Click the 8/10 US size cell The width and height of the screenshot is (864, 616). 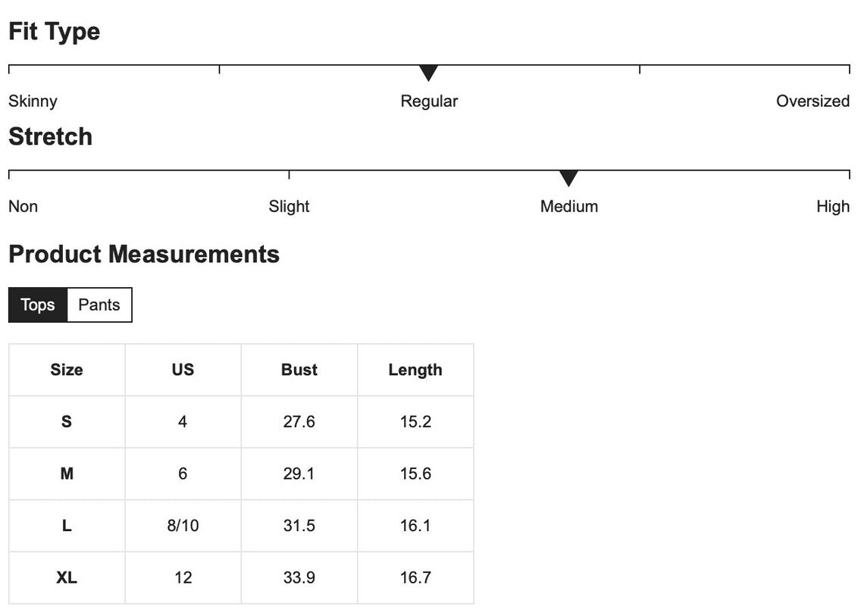[183, 525]
